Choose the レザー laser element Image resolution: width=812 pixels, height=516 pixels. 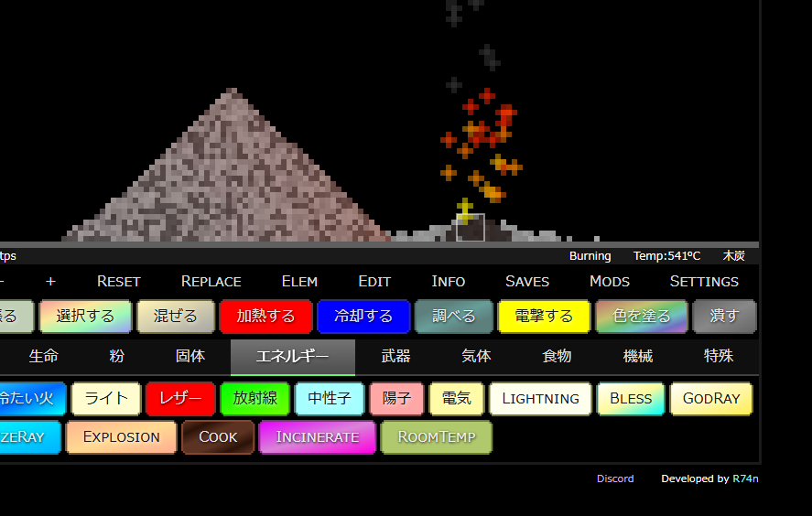pos(180,399)
